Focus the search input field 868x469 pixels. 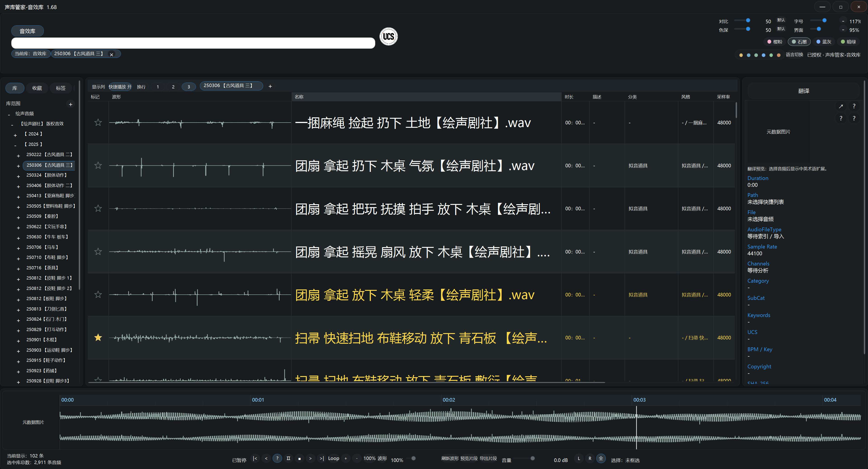pos(193,43)
